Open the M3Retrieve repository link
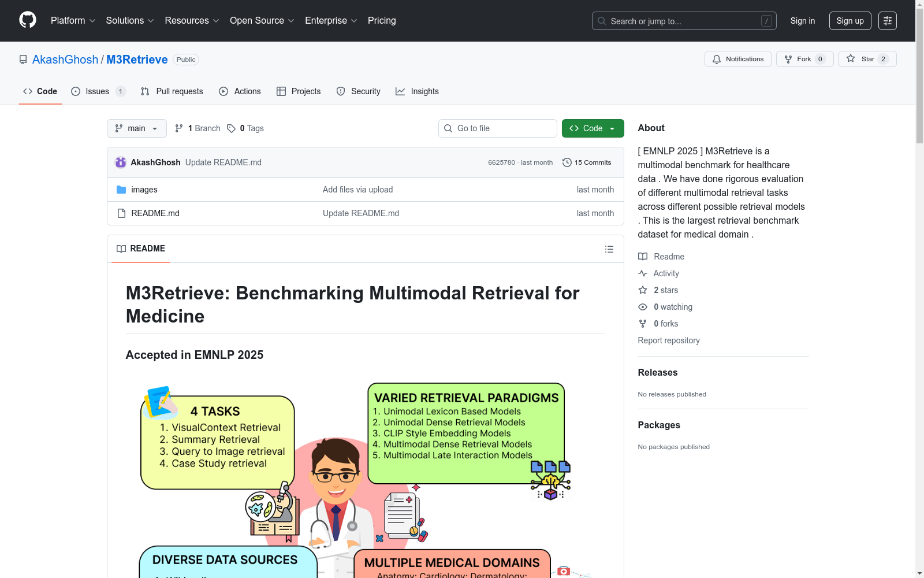This screenshot has width=924, height=578. point(137,60)
